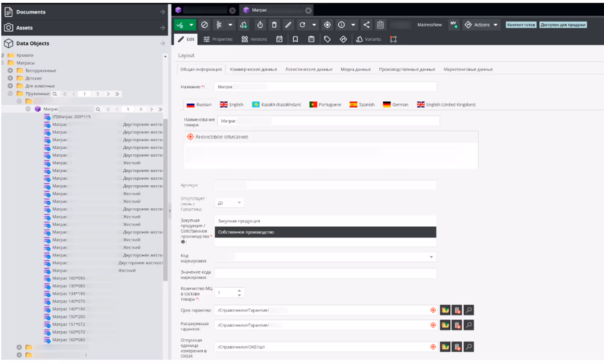Open the Versions tab
Viewport: 604px width, 364px height.
(254, 39)
